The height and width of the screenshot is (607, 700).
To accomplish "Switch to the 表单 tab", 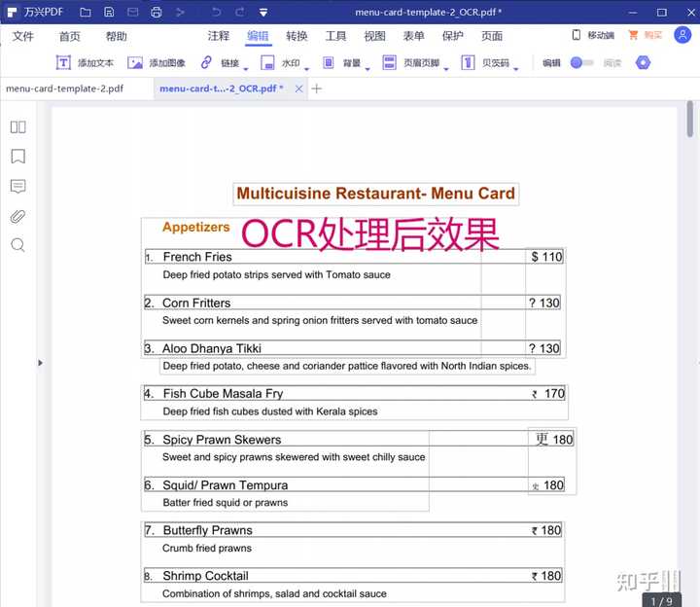I will [413, 36].
